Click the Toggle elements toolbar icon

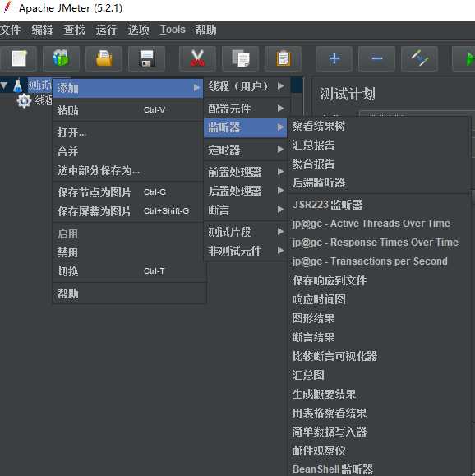419,58
